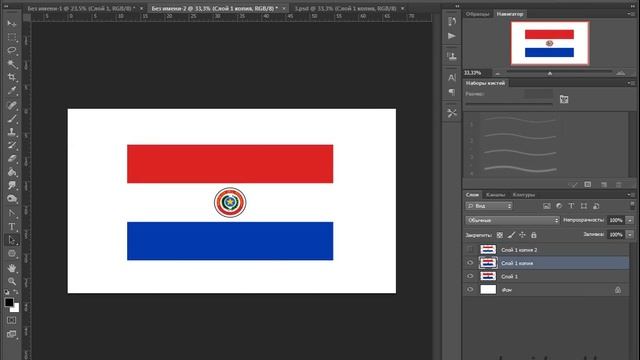The image size is (640, 360).
Task: Select the Hand tool
Action: click(x=12, y=268)
